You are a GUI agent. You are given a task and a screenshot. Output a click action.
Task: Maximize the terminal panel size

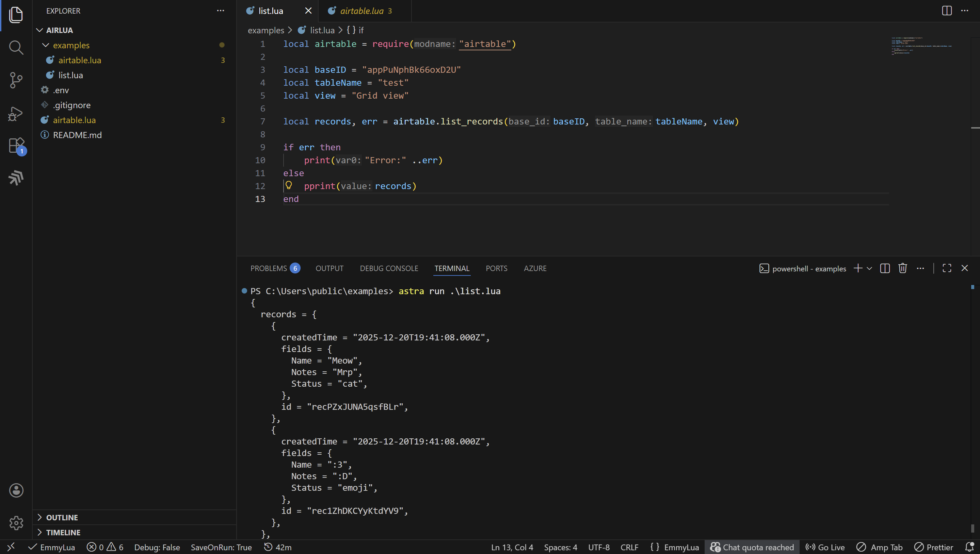(947, 268)
